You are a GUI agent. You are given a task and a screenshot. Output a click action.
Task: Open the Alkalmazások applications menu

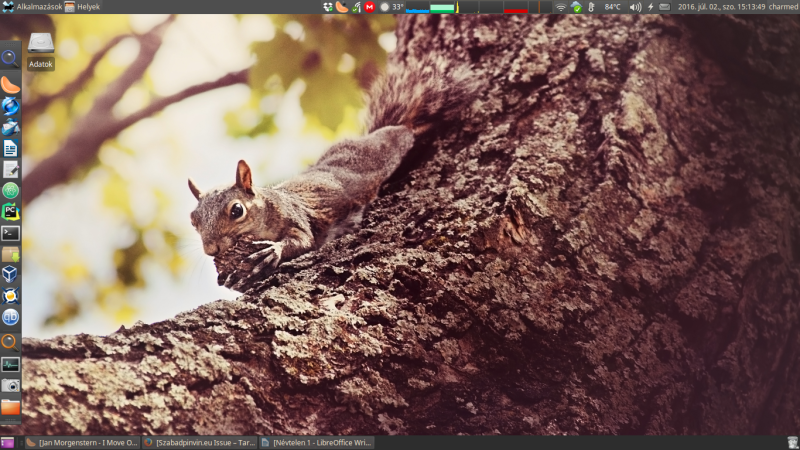32,7
